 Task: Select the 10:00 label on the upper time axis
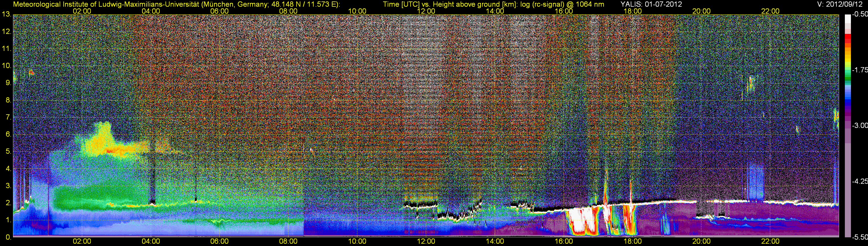click(x=357, y=11)
